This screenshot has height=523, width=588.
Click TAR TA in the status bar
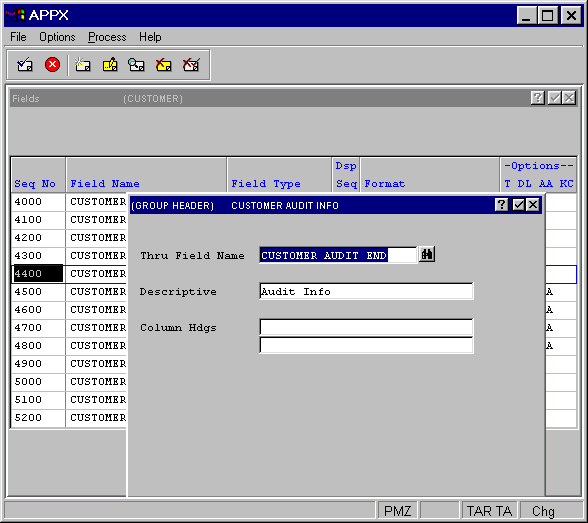(489, 511)
